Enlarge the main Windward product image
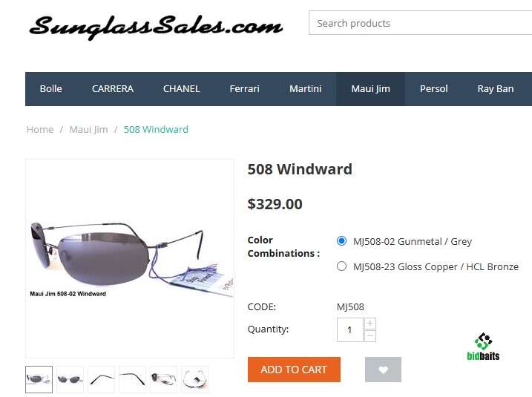 pos(130,258)
